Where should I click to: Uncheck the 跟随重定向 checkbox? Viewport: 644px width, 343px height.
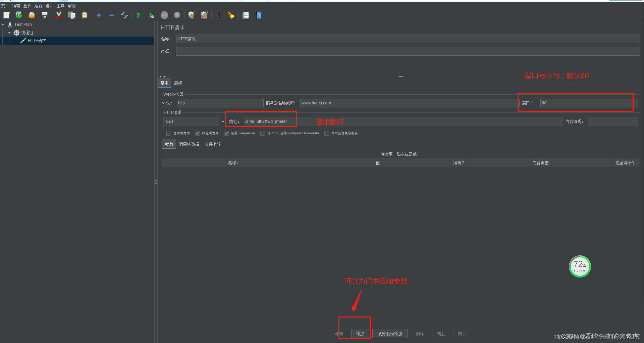pyautogui.click(x=198, y=133)
